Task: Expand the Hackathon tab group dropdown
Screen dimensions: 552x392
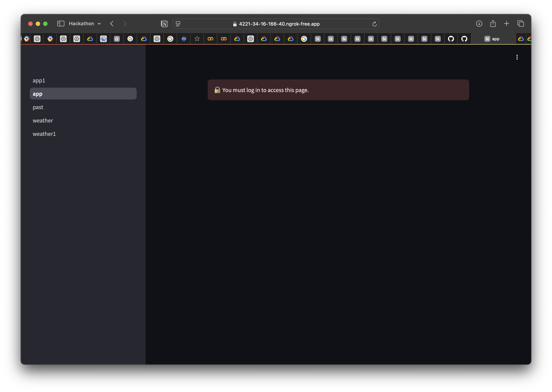Action: (x=85, y=24)
